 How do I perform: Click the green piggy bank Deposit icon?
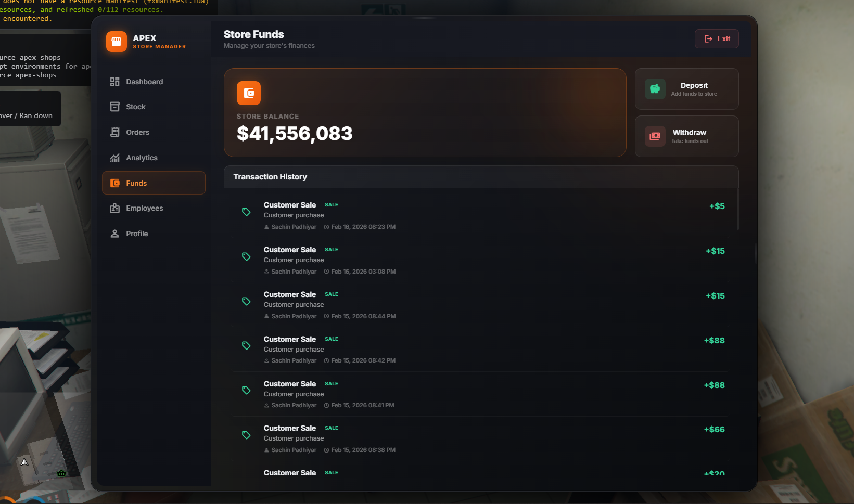point(655,89)
